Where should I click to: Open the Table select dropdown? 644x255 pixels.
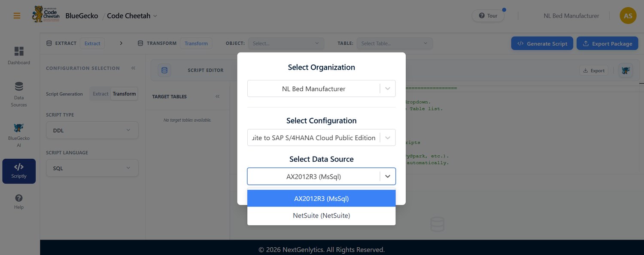(x=395, y=43)
